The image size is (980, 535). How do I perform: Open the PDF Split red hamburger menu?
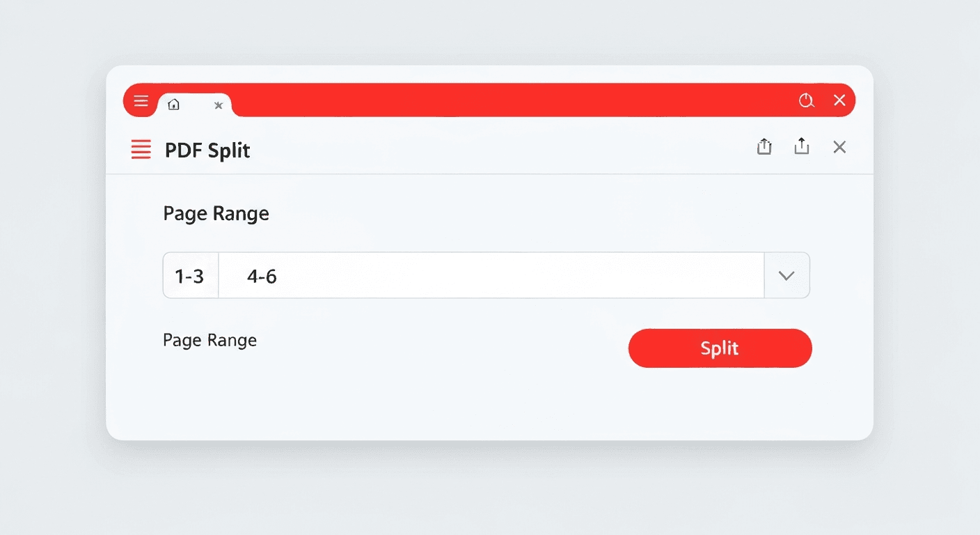pos(141,149)
